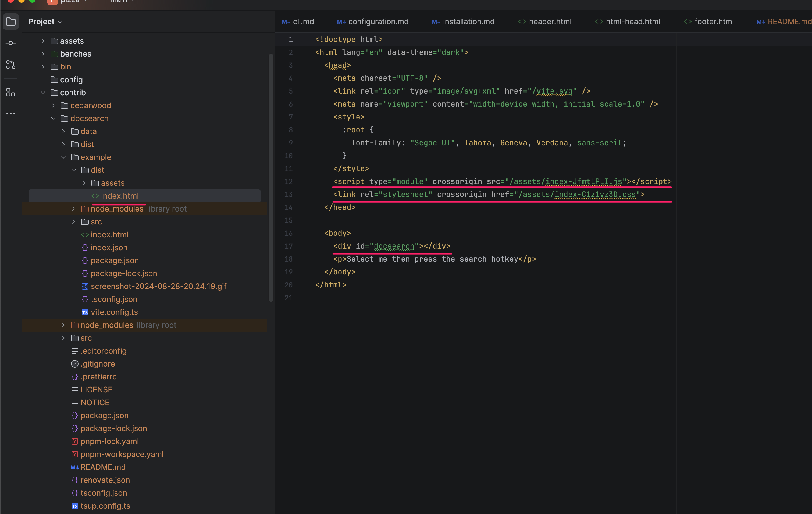
Task: Expand the cedarwood folder
Action: (x=53, y=106)
